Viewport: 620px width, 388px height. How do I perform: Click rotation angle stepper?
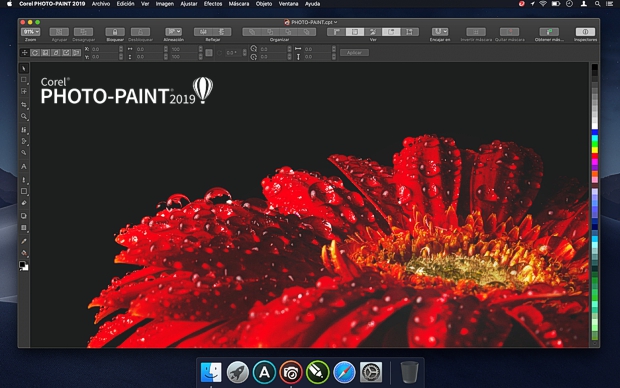245,53
